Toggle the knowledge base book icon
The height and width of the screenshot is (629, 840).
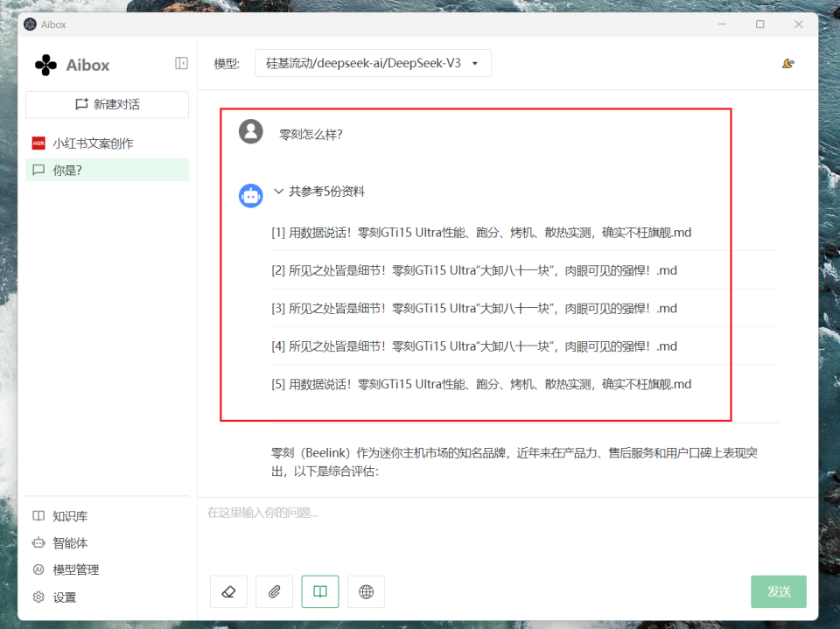320,591
